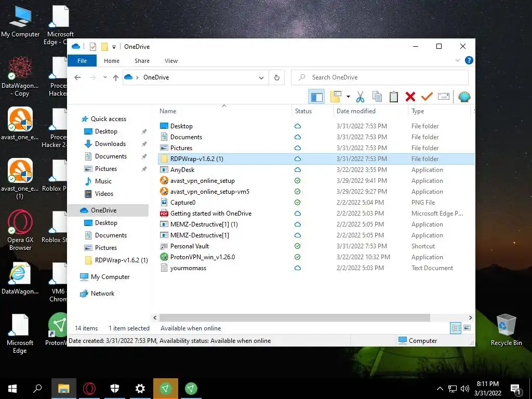Image resolution: width=532 pixels, height=399 pixels.
Task: Open the Home ribbon tab
Action: (x=112, y=61)
